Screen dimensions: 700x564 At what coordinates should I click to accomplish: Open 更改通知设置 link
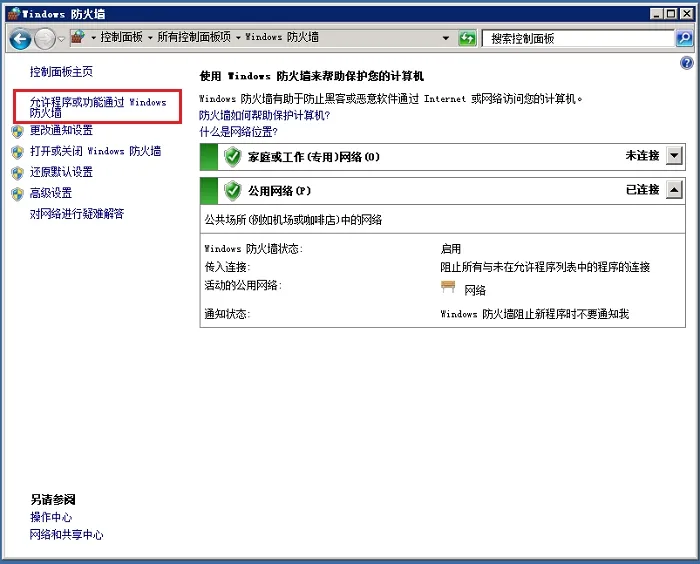(x=61, y=130)
